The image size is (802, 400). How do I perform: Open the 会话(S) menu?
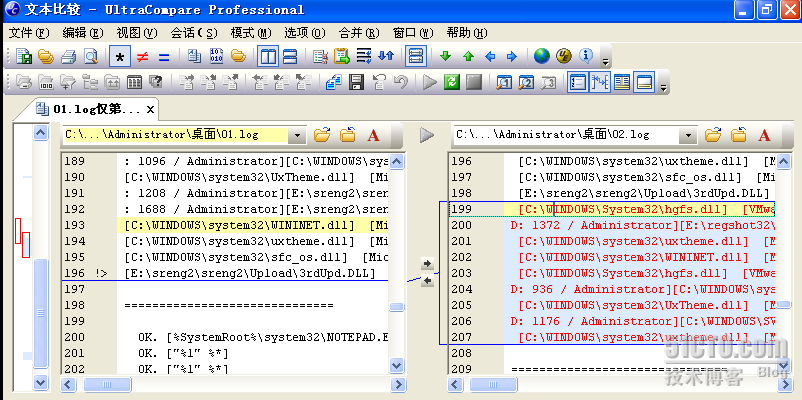pos(194,33)
